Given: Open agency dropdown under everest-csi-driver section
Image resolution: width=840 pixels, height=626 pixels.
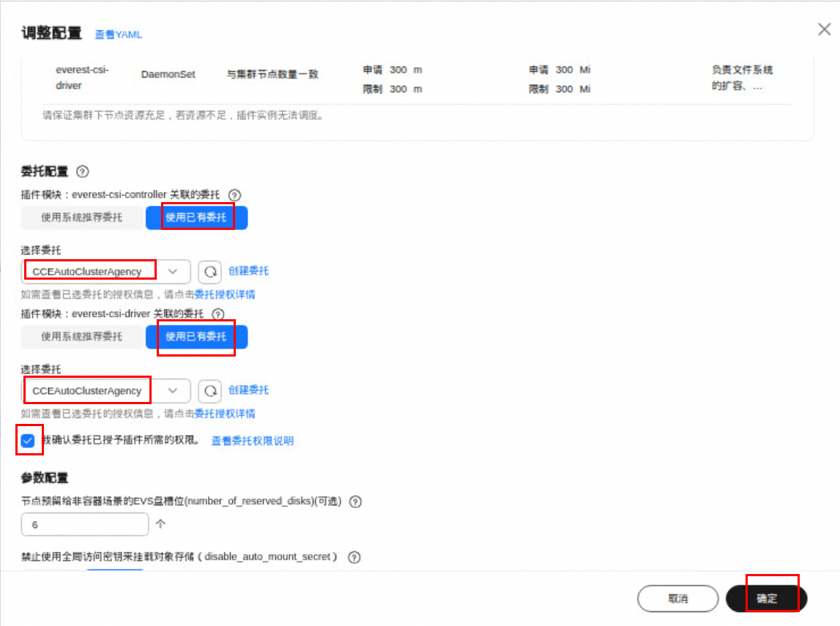Looking at the screenshot, I should coord(106,391).
